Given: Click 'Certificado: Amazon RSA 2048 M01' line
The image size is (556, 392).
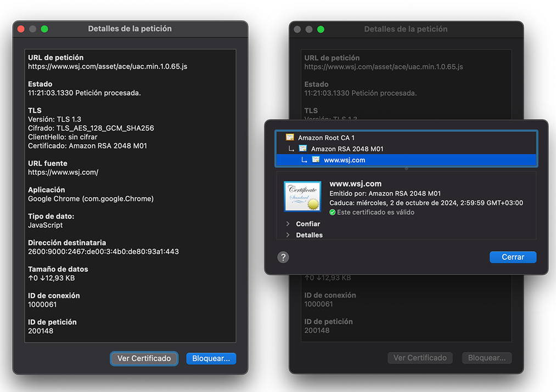Looking at the screenshot, I should coord(87,146).
